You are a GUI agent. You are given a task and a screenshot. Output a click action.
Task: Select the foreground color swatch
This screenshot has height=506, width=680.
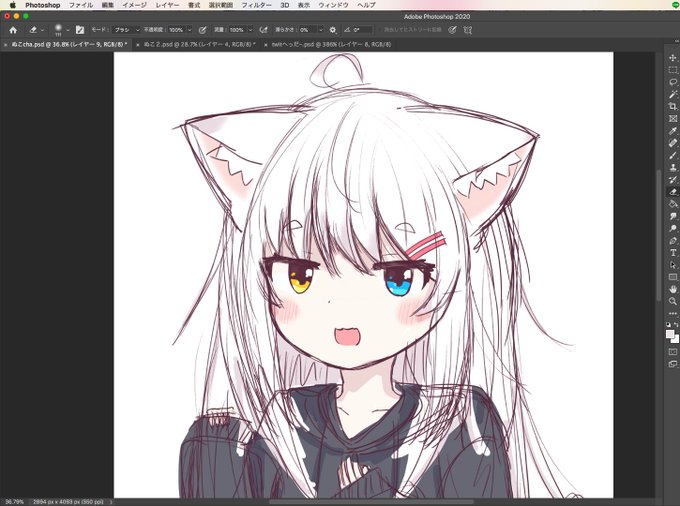(x=670, y=334)
